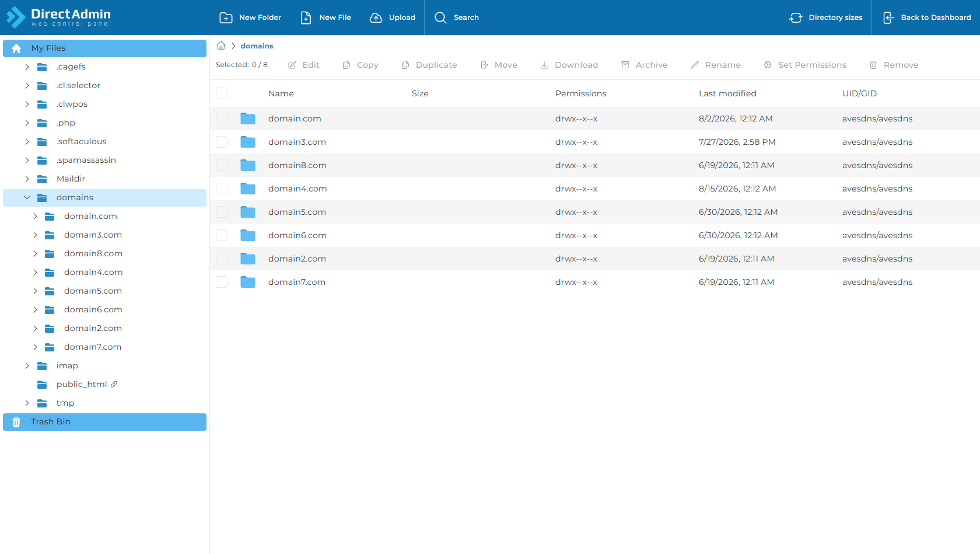Expand the Maildir tree folder

click(27, 179)
